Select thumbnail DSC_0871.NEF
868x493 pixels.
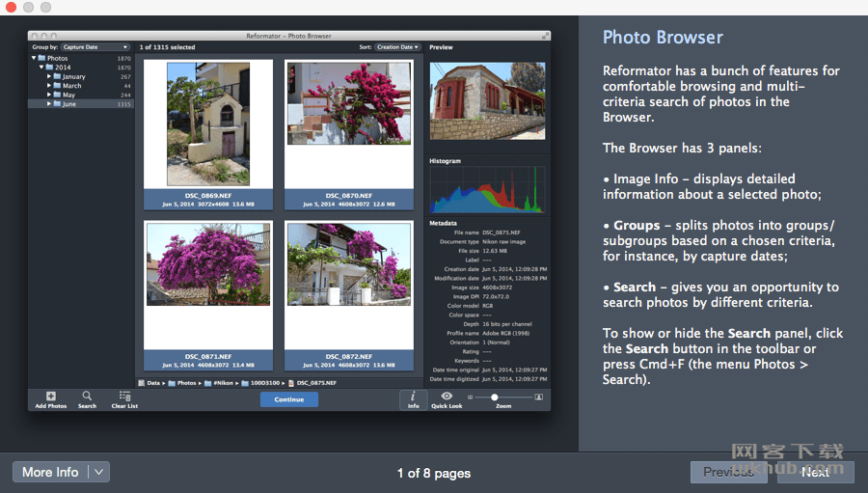click(208, 295)
